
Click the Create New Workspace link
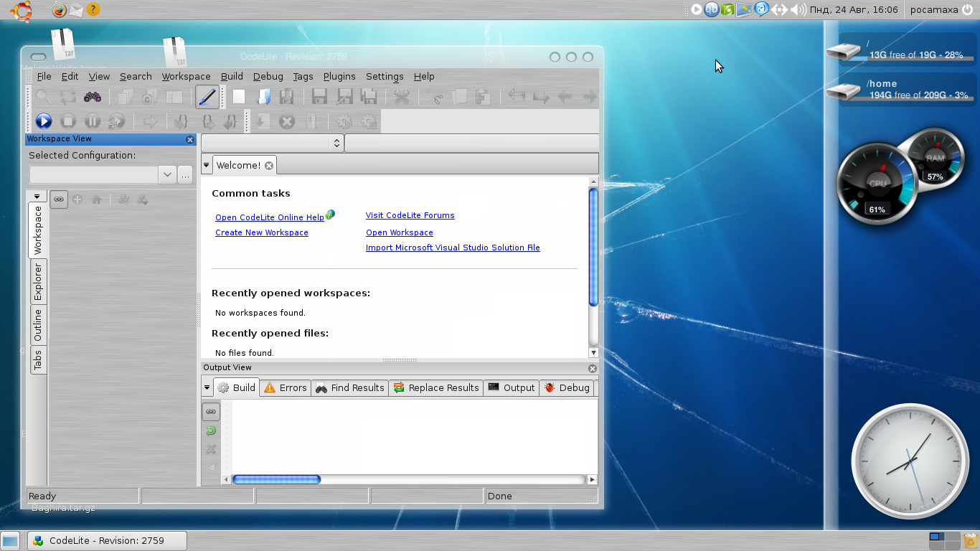262,232
